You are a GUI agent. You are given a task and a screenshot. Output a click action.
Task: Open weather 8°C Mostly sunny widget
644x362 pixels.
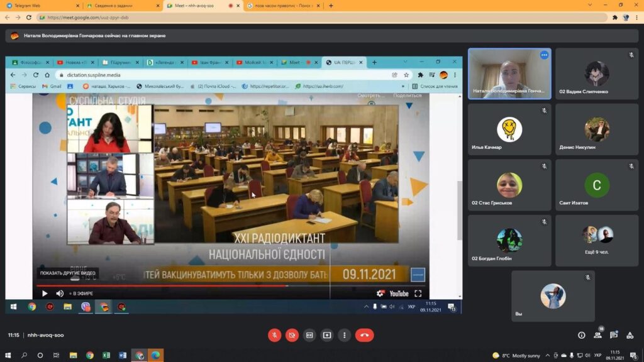(x=516, y=356)
